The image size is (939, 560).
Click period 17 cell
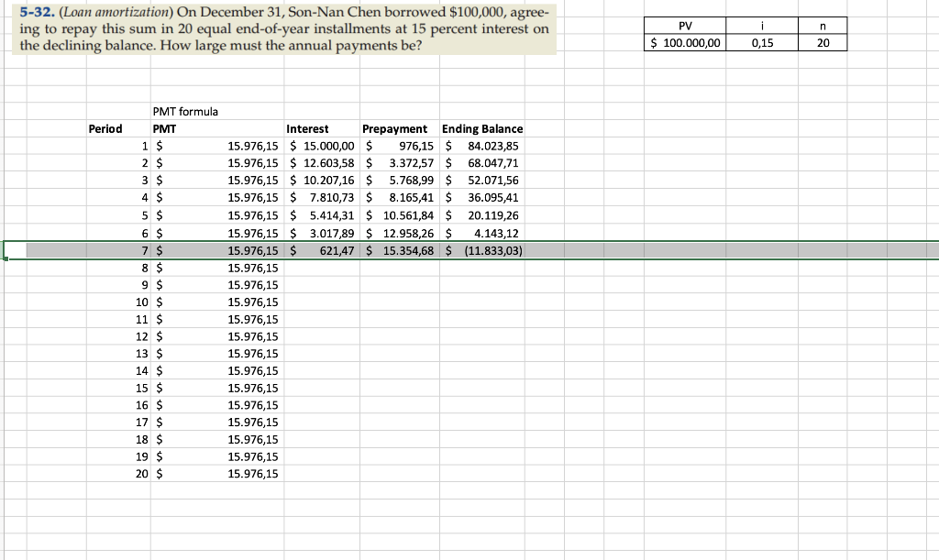click(118, 423)
